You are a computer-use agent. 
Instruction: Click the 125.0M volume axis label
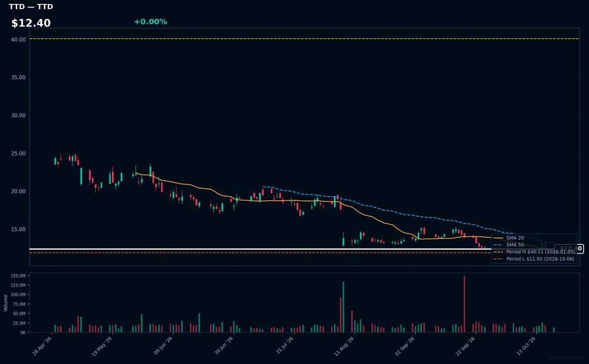(x=18, y=286)
